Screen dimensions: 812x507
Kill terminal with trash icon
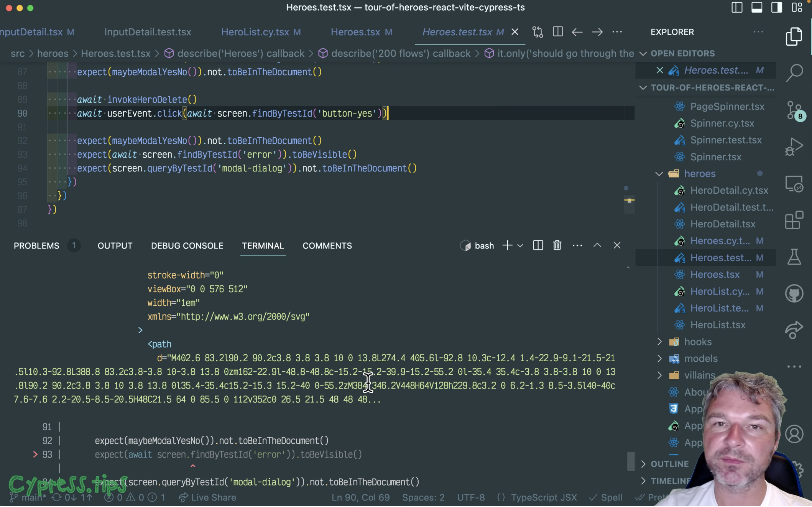click(x=557, y=245)
